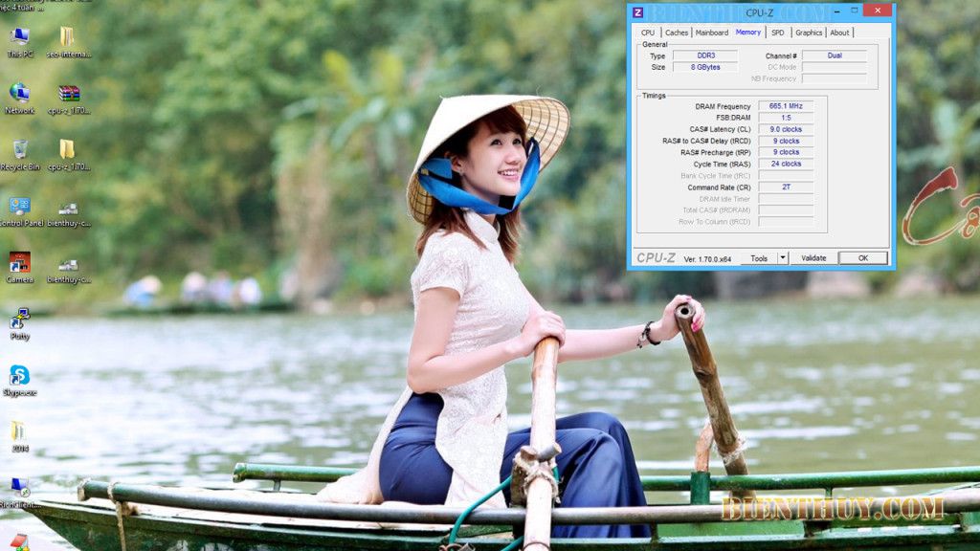Open the This PC desktop icon
The width and height of the screenshot is (980, 551).
19,42
